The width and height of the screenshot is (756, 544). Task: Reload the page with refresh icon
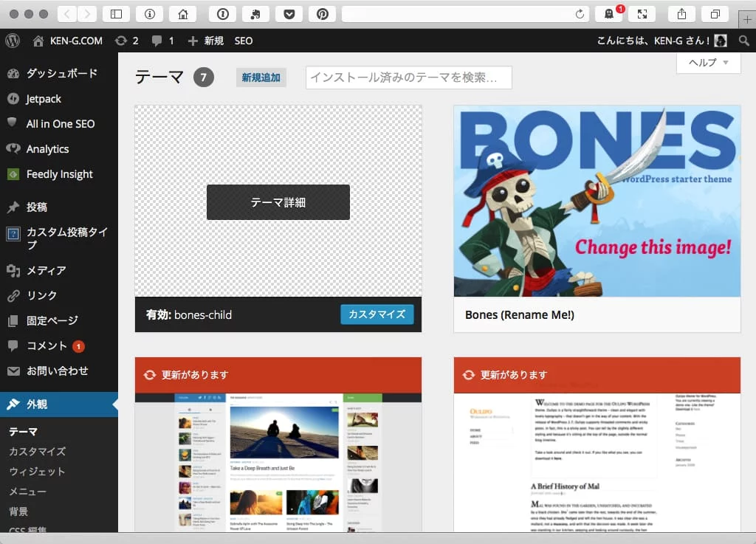[x=580, y=14]
